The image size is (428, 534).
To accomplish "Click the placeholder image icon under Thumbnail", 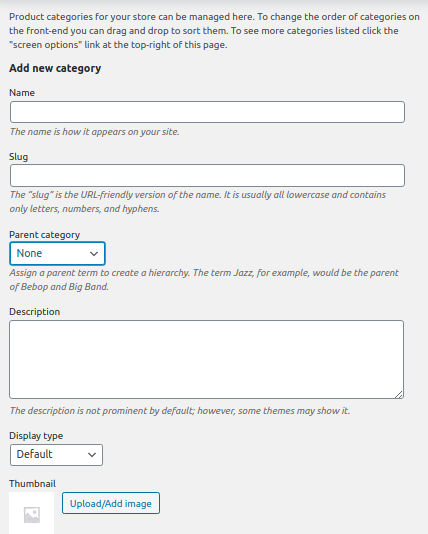I will coord(32,514).
